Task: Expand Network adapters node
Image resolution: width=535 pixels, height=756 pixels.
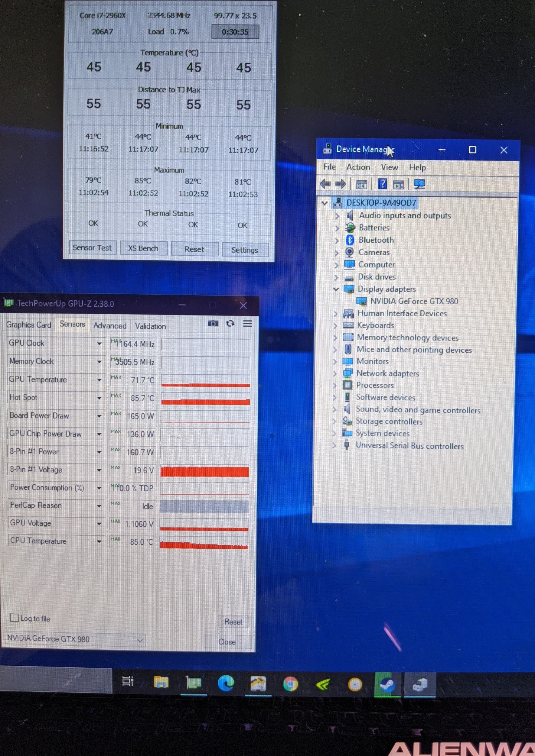Action: point(335,373)
